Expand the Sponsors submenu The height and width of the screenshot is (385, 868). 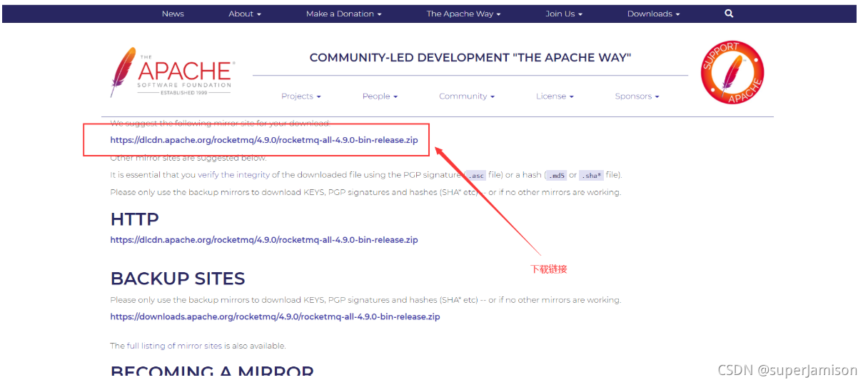[637, 96]
